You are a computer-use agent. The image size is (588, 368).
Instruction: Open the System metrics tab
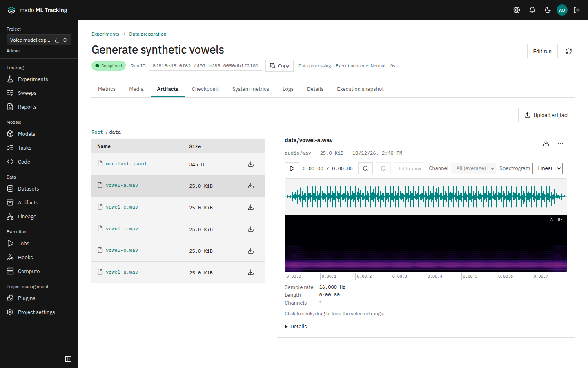pos(251,89)
